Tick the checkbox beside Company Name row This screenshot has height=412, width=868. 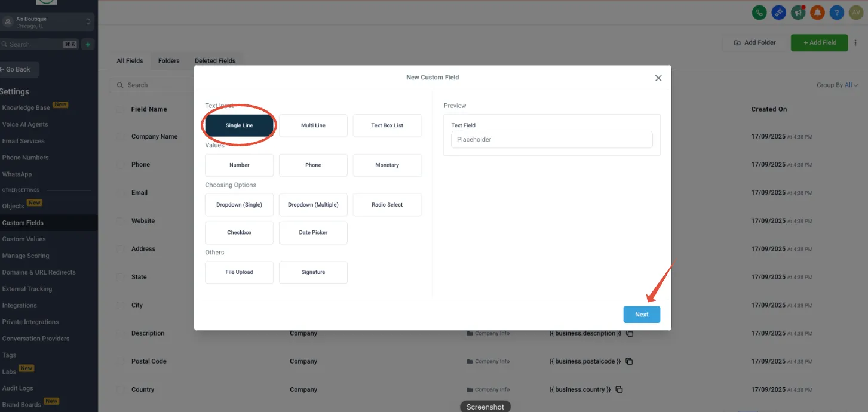121,136
